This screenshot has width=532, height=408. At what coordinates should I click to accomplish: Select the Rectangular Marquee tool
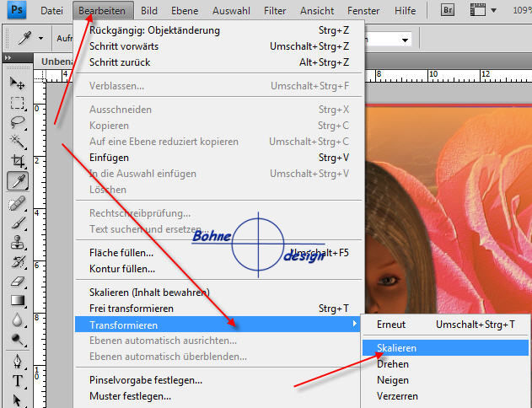point(17,102)
